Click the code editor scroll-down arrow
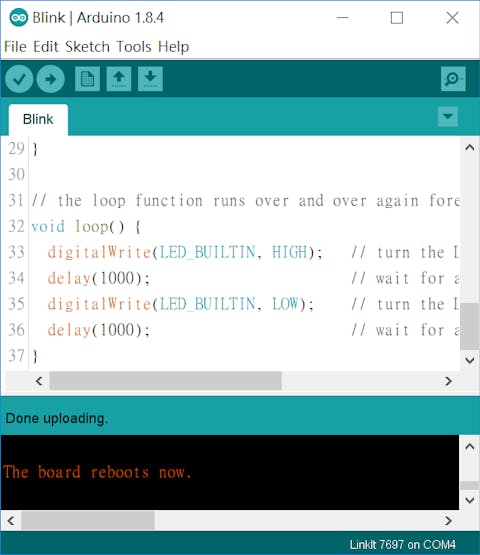The image size is (480, 555). coord(470,361)
